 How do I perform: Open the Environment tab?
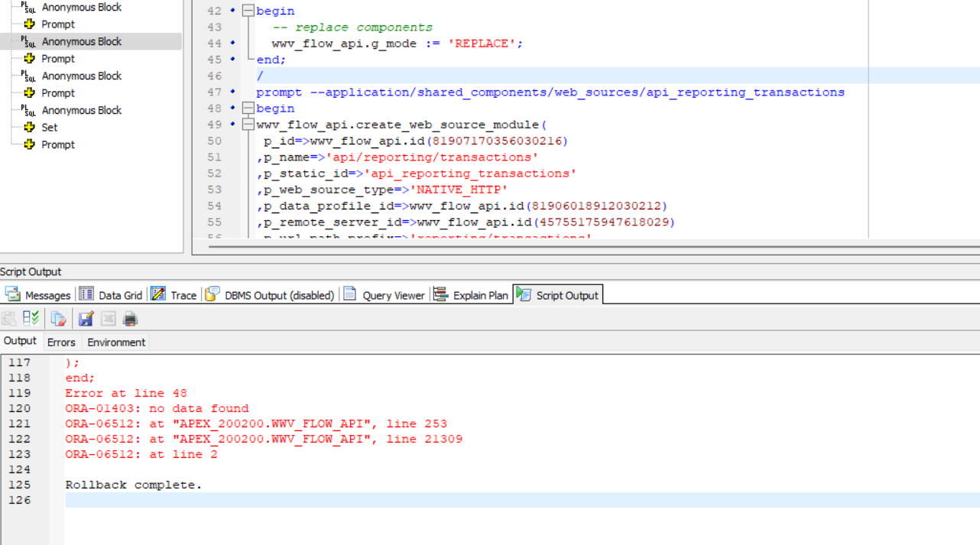115,342
